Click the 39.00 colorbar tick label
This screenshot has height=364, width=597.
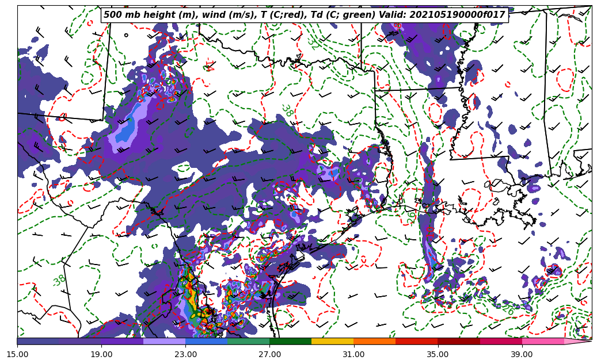point(522,354)
